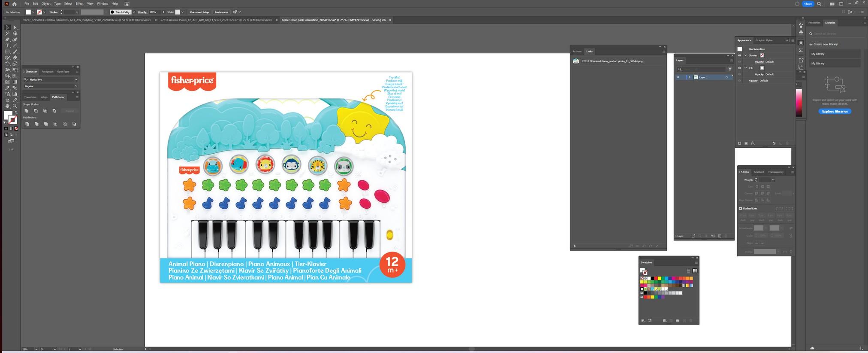868x353 pixels.
Task: Collapse the Fill row in Appearance panel
Action: (745, 68)
